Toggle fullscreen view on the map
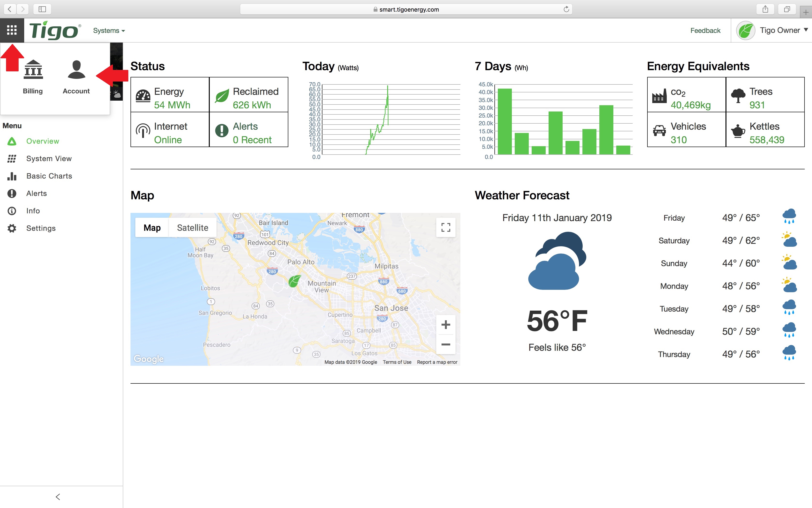This screenshot has height=508, width=812. (446, 227)
